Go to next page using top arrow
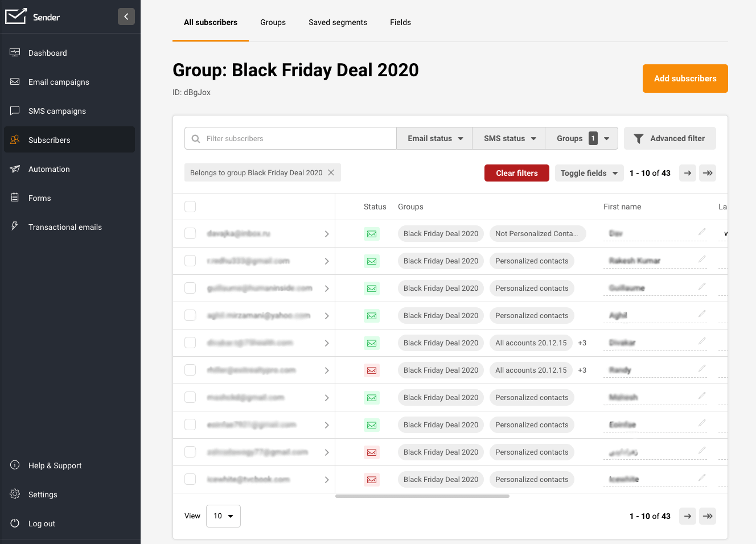756x544 pixels. coord(688,173)
